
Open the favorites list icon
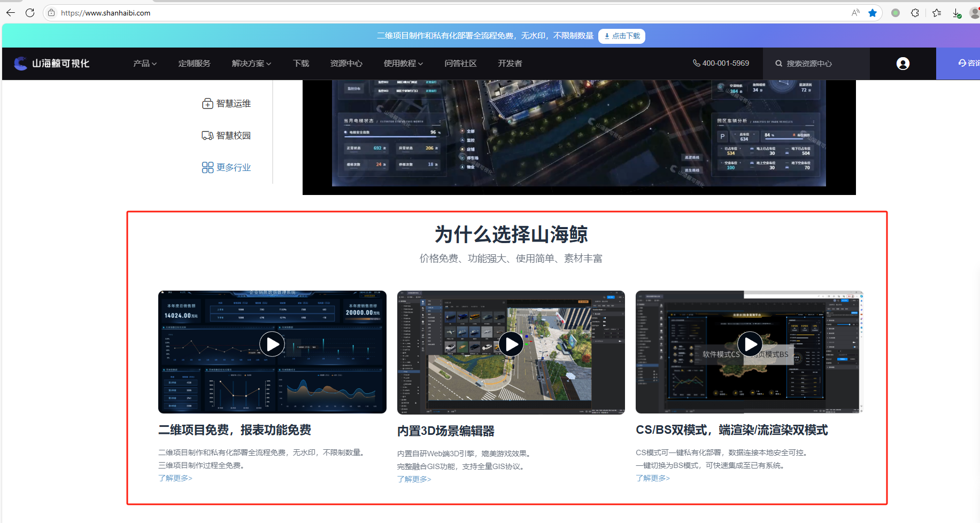coord(937,13)
